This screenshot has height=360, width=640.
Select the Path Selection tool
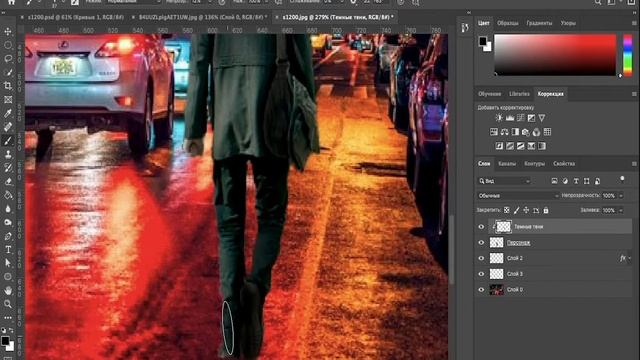8,263
